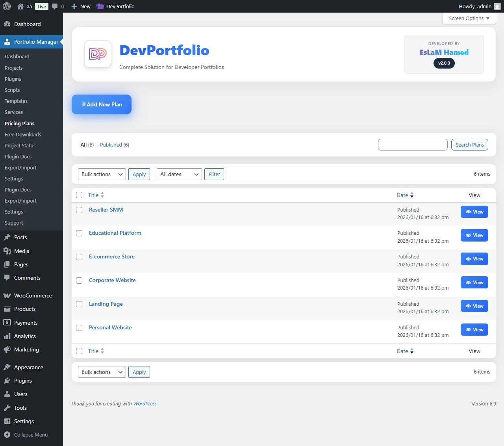Click the main Dashboard gauge icon
The width and height of the screenshot is (504, 446).
pyautogui.click(x=7, y=24)
